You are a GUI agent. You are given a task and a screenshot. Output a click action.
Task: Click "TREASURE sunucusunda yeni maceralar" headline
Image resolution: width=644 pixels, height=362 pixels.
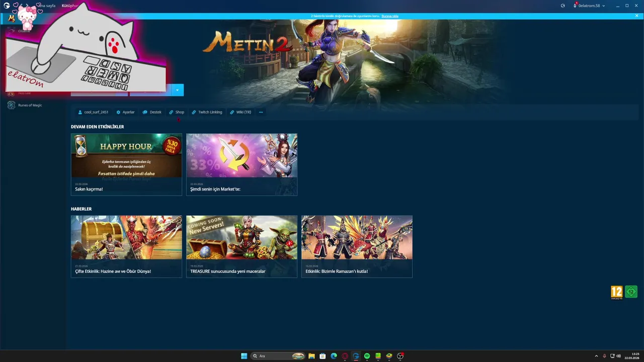click(228, 271)
